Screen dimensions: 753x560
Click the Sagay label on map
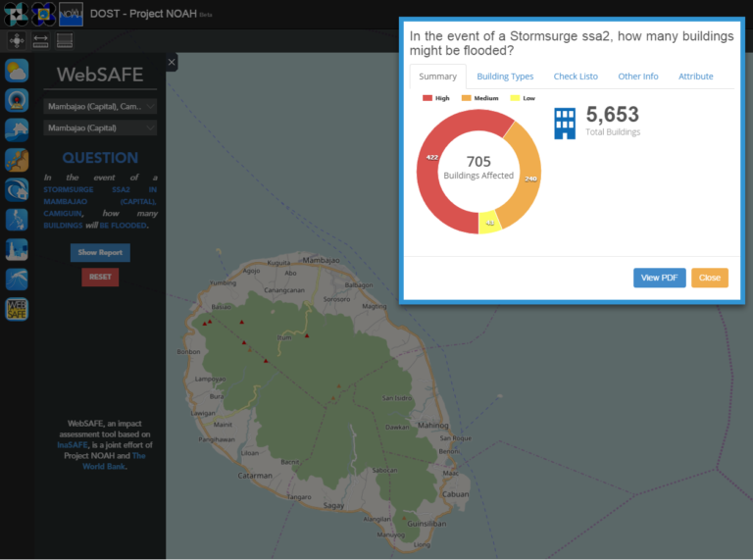tap(333, 505)
